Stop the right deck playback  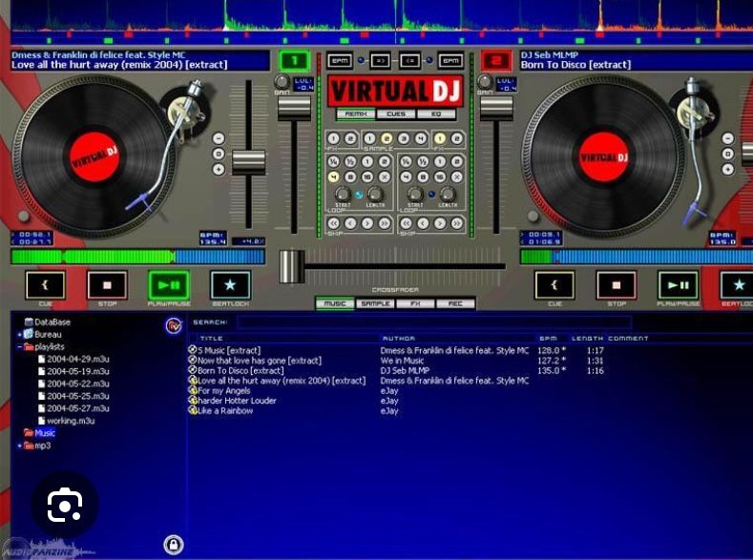(617, 285)
